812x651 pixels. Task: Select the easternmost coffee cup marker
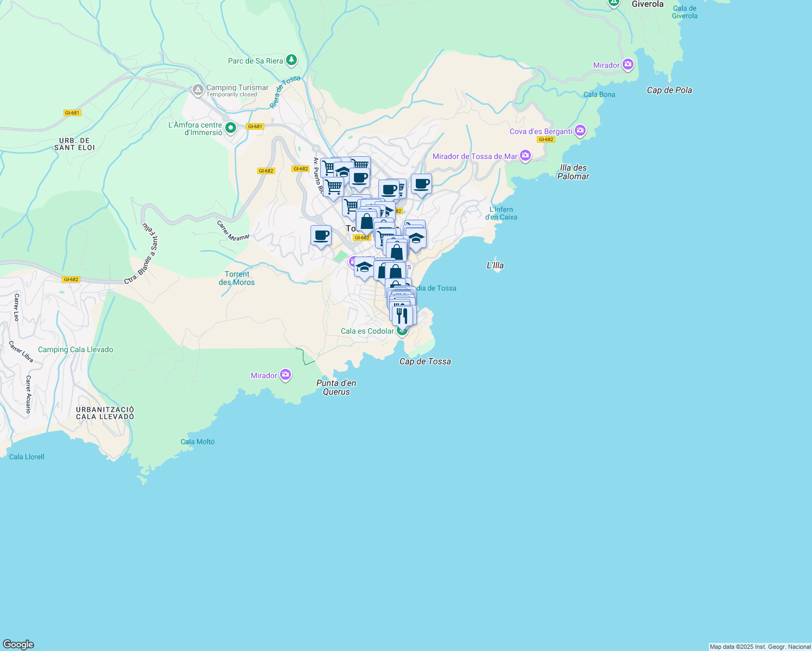pos(421,184)
